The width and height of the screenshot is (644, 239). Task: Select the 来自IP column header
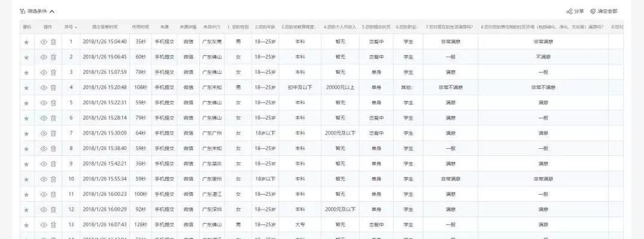pyautogui.click(x=212, y=27)
